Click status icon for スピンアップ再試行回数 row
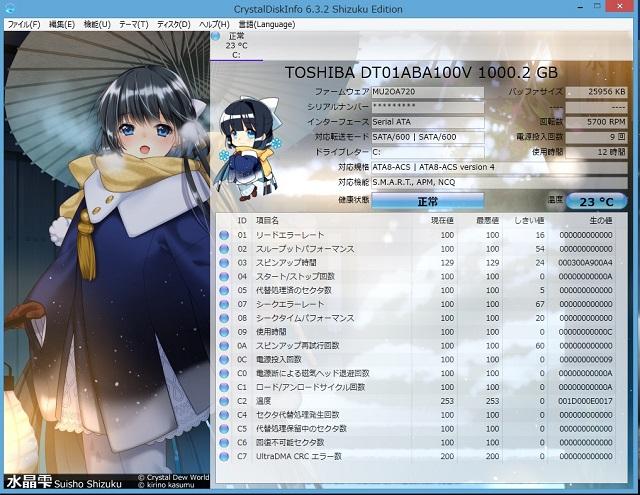The height and width of the screenshot is (495, 640). [x=224, y=346]
